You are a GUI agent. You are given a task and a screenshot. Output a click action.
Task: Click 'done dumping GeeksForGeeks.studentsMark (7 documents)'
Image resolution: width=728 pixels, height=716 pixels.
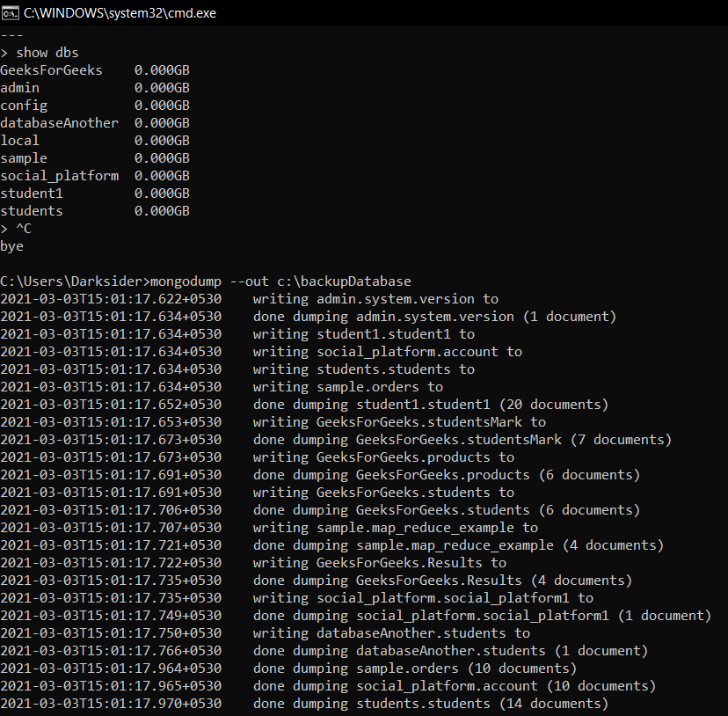462,440
